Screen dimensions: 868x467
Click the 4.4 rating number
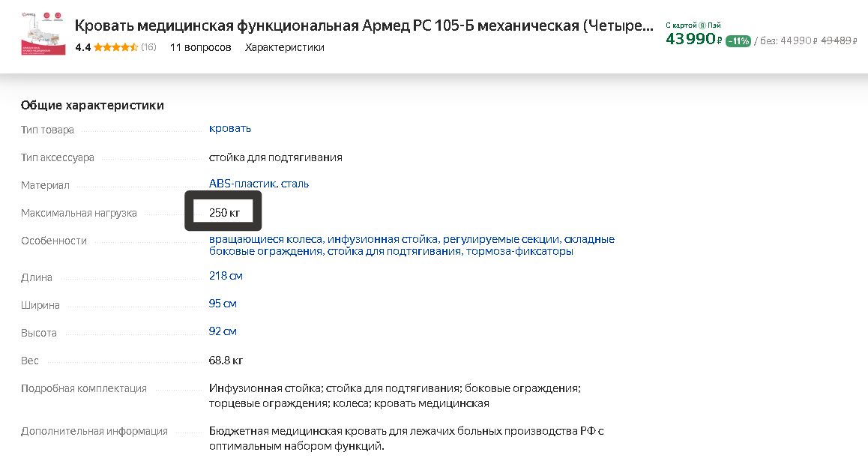pos(83,47)
